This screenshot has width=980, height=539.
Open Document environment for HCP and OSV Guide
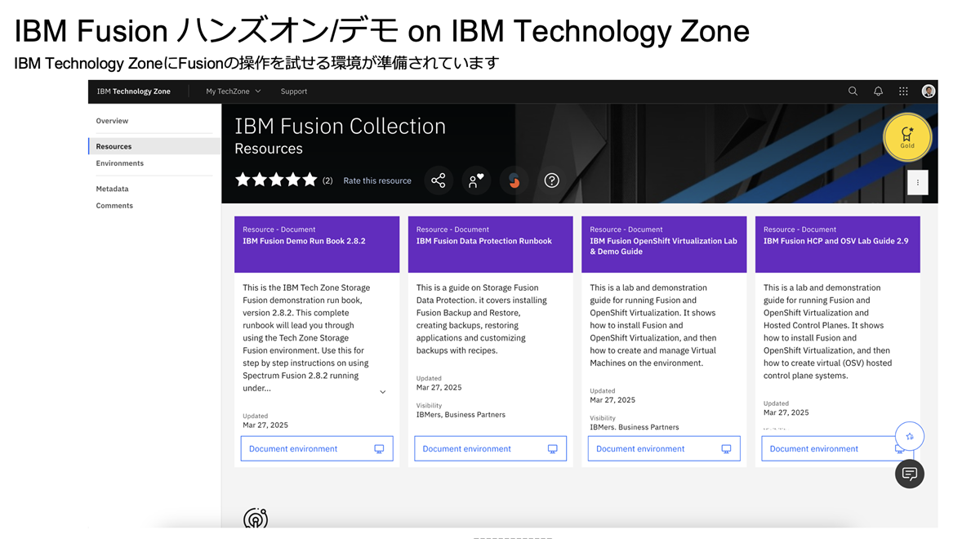click(x=837, y=448)
